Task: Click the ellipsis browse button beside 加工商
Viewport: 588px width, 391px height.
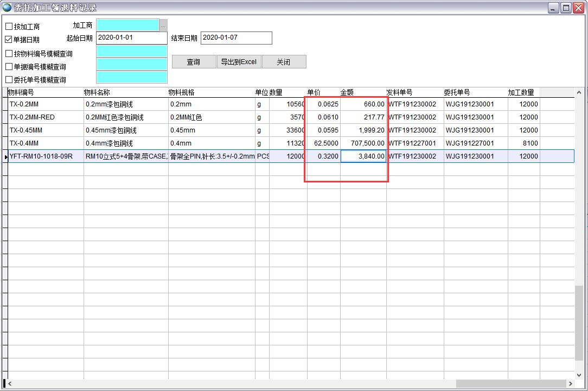Action: pos(163,26)
